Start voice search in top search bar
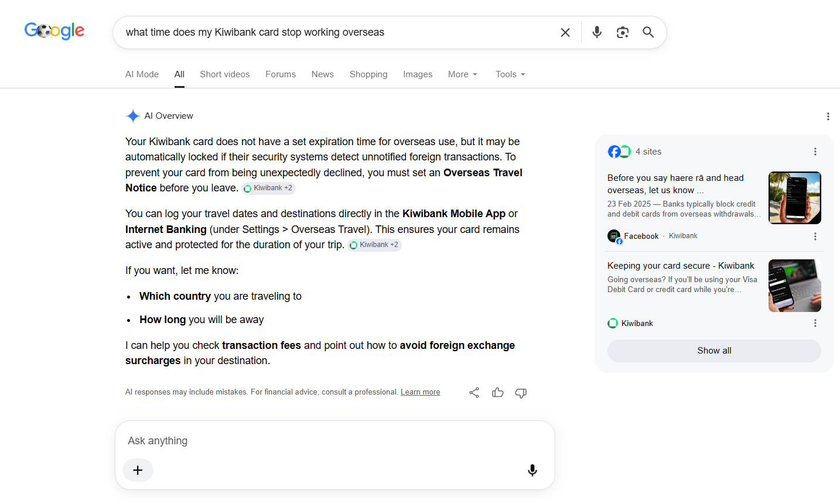This screenshot has height=504, width=840. [597, 32]
